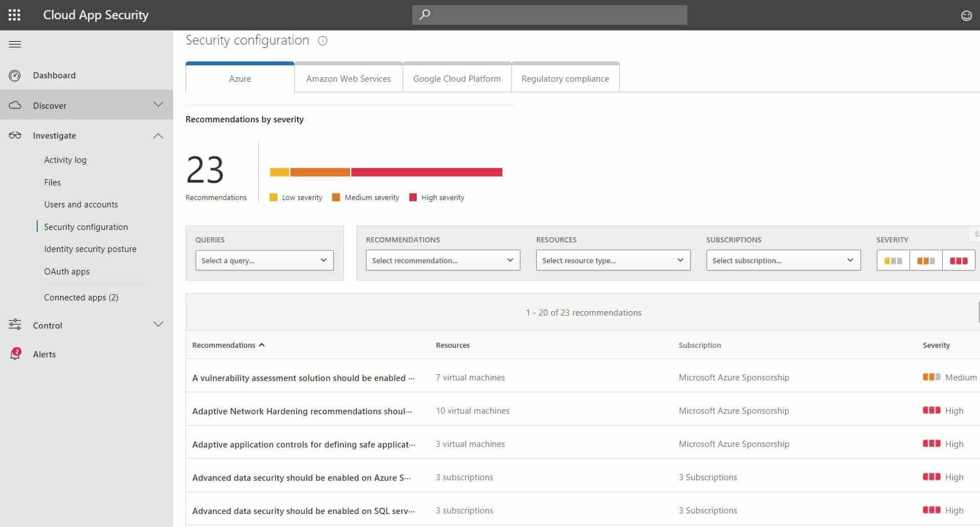Open Users and accounts in sidebar
This screenshot has height=527, width=980.
point(81,205)
